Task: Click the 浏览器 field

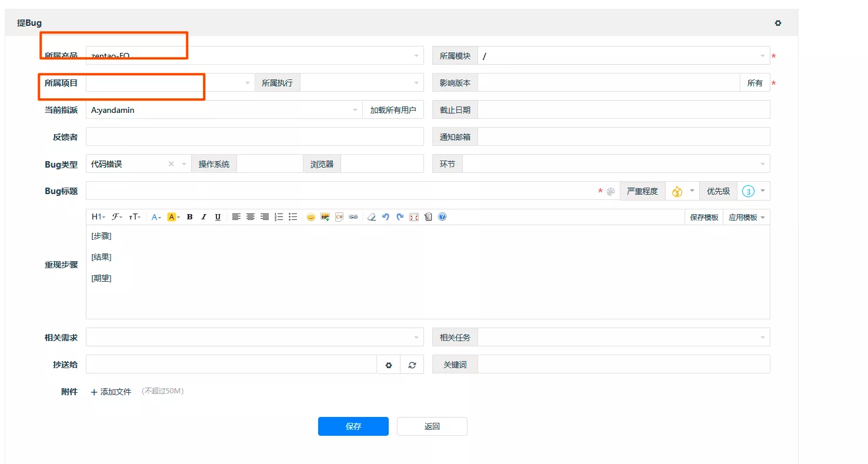Action: pos(382,164)
